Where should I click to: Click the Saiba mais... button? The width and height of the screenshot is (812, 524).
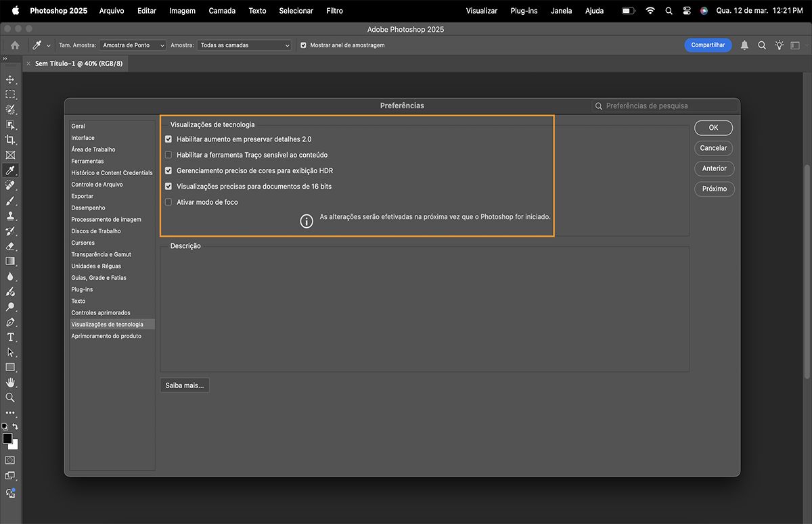[185, 385]
